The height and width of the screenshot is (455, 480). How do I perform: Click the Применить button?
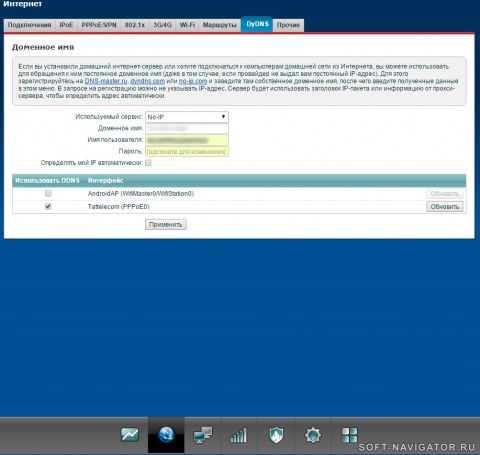point(166,224)
